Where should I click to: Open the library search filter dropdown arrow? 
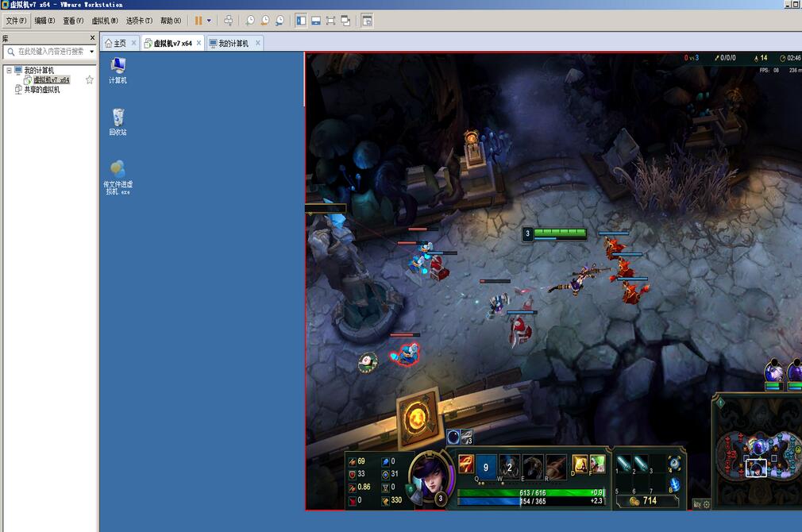click(x=91, y=52)
